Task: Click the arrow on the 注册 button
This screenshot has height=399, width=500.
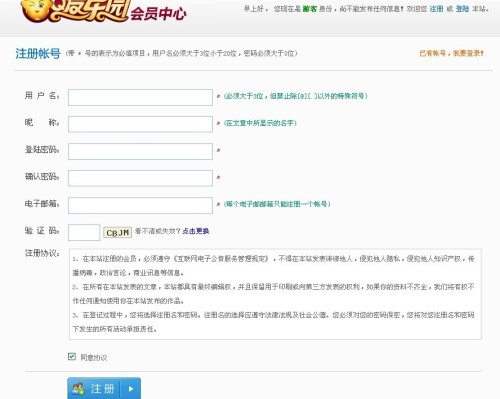Action: pos(131,389)
